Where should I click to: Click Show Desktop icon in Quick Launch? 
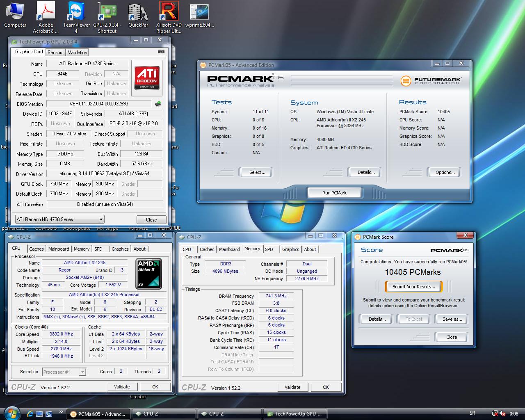click(x=39, y=414)
